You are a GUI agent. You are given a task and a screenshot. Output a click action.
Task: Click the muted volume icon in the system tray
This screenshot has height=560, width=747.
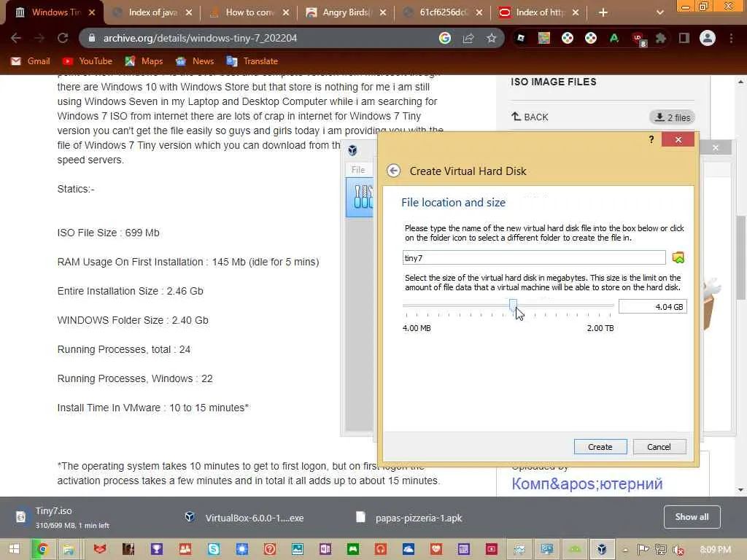click(678, 550)
